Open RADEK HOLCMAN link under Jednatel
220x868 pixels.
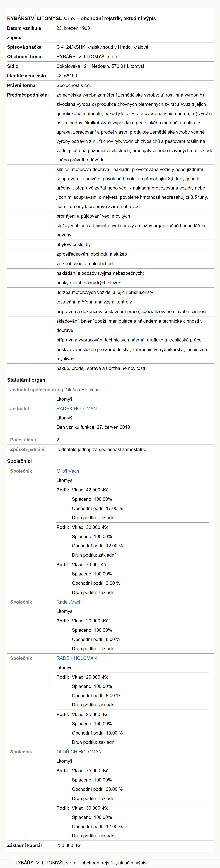pos(76,408)
